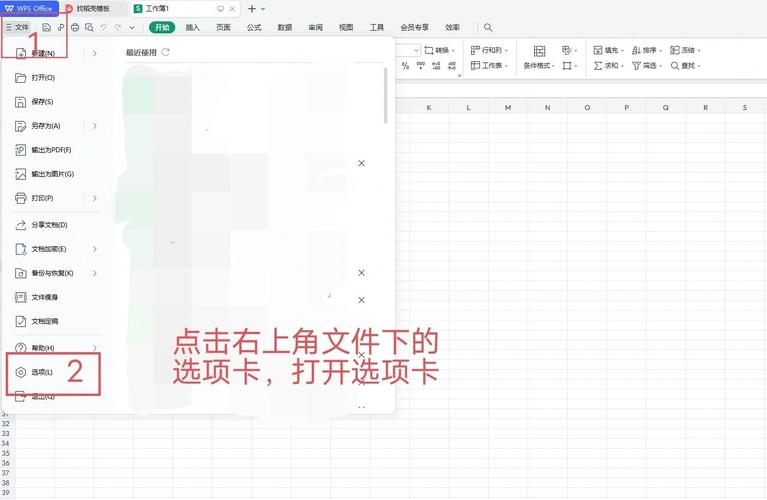Switch to the 插入 ribbon tab
This screenshot has height=500, width=767.
(x=193, y=27)
